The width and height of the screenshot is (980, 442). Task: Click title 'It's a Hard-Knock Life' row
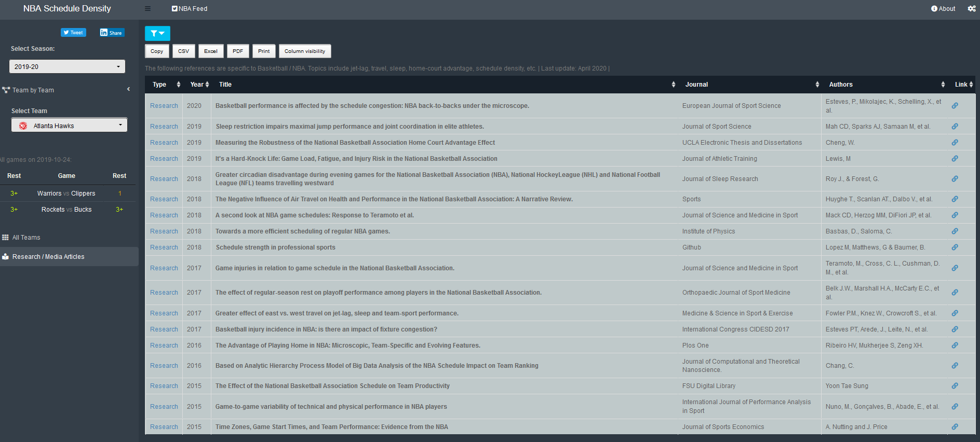point(356,159)
